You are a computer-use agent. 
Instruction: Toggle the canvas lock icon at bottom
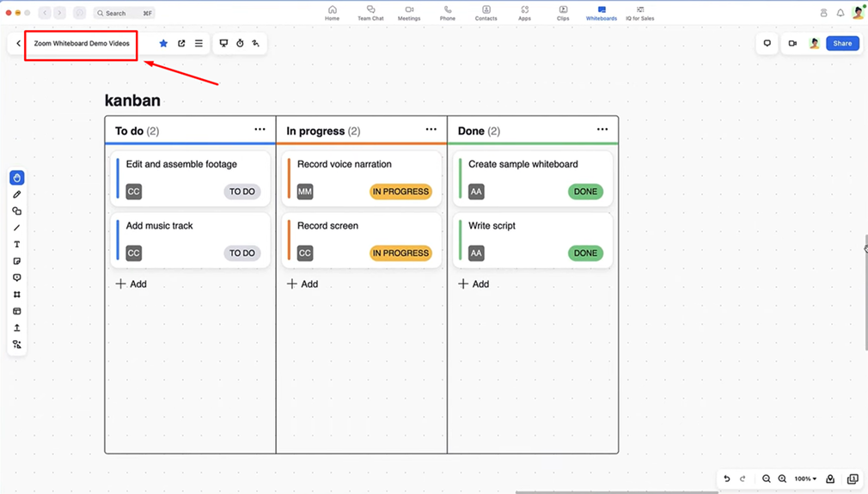click(x=830, y=479)
